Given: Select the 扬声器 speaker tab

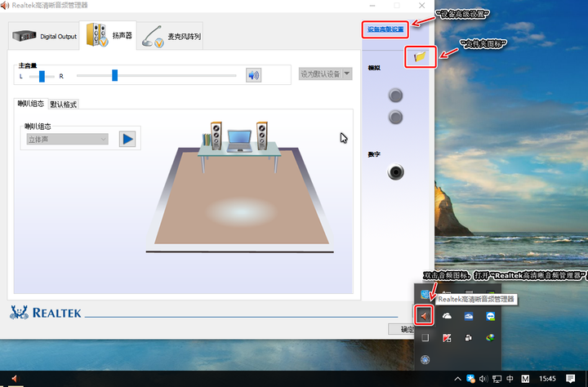Looking at the screenshot, I should [x=108, y=36].
